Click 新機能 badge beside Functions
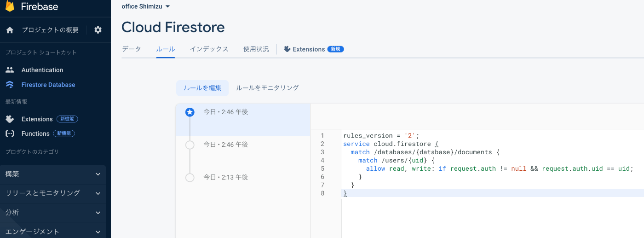 64,134
